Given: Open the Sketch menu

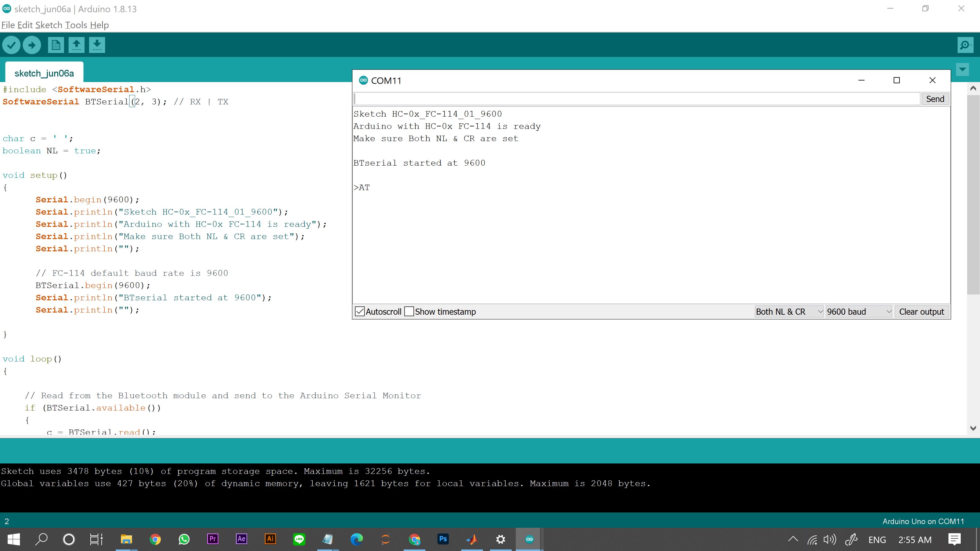Looking at the screenshot, I should [x=49, y=25].
